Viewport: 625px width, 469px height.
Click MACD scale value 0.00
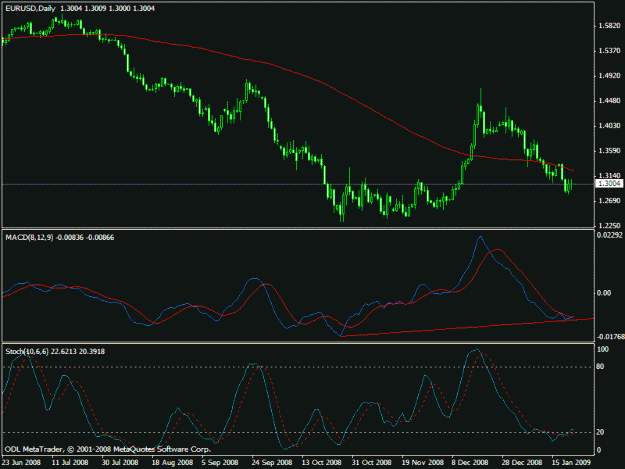tap(604, 293)
